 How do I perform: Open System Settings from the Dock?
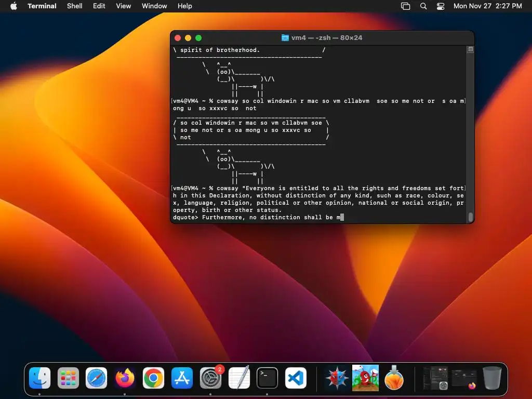[x=210, y=378]
